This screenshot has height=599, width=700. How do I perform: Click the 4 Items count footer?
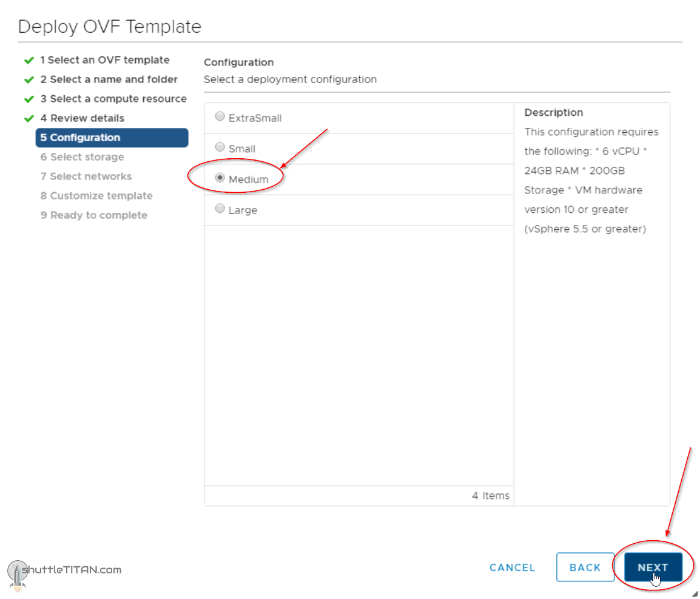(x=490, y=495)
